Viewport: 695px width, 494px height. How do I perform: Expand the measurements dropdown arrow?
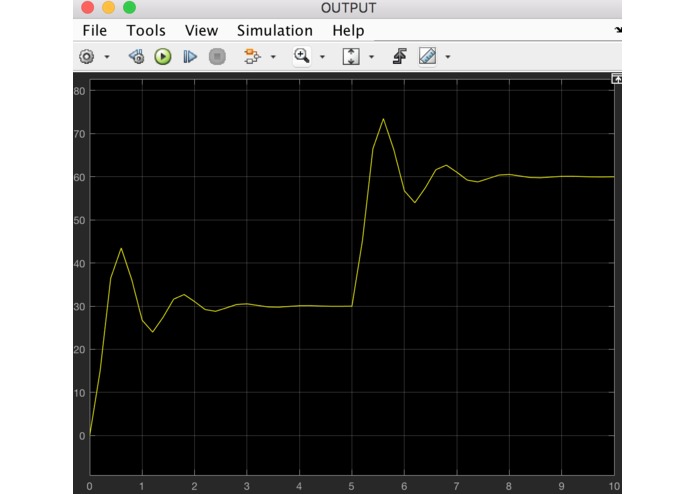[448, 57]
